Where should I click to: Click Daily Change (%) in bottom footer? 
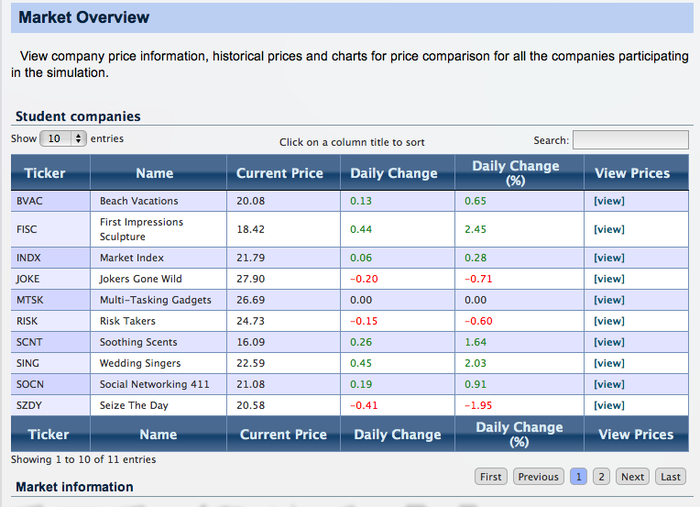point(519,434)
